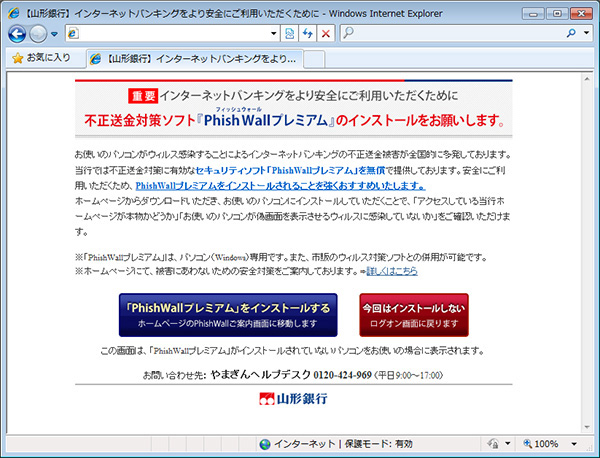This screenshot has width=600, height=458.
Task: Go back with the browser Back arrow
Action: [x=17, y=34]
